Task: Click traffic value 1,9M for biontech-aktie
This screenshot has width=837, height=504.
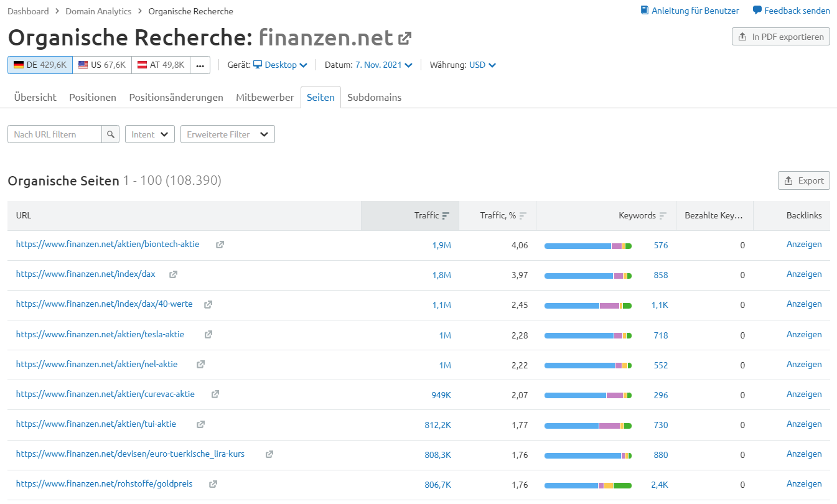Action: pos(442,245)
